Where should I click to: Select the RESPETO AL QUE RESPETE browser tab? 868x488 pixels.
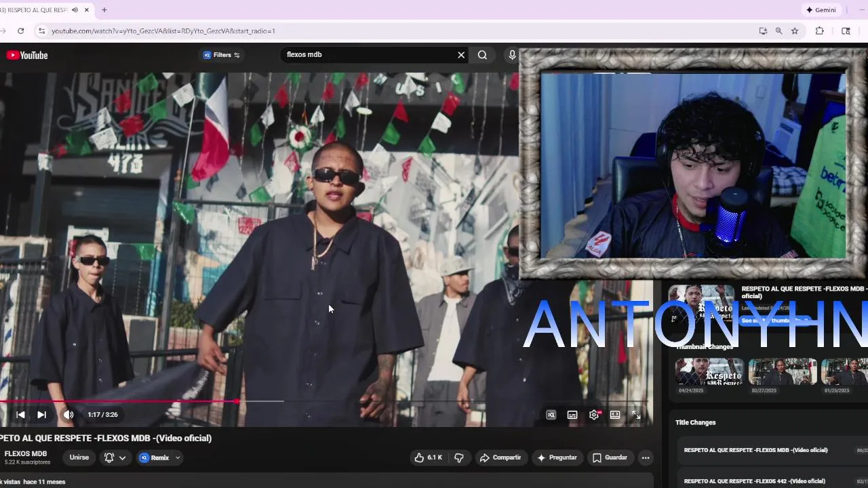click(x=34, y=10)
